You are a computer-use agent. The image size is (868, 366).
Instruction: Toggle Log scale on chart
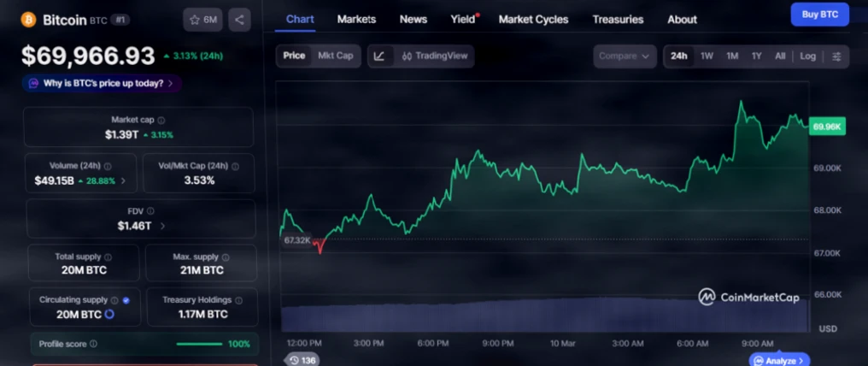point(807,56)
